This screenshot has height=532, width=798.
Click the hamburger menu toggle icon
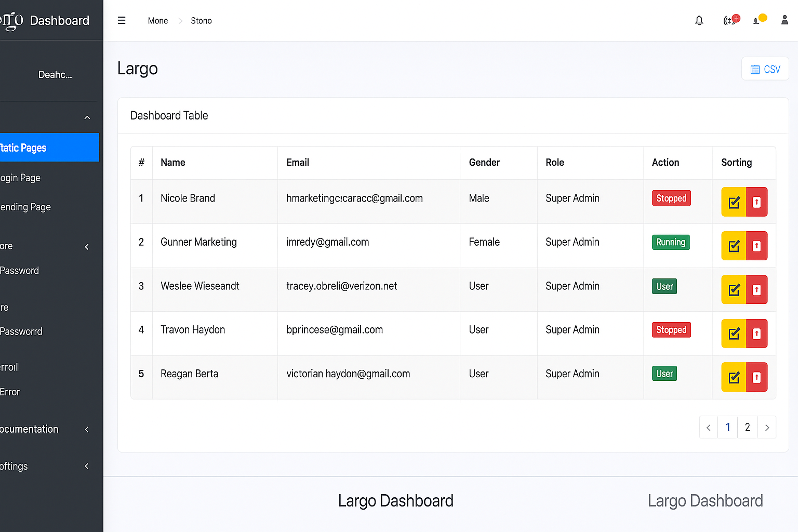[122, 21]
